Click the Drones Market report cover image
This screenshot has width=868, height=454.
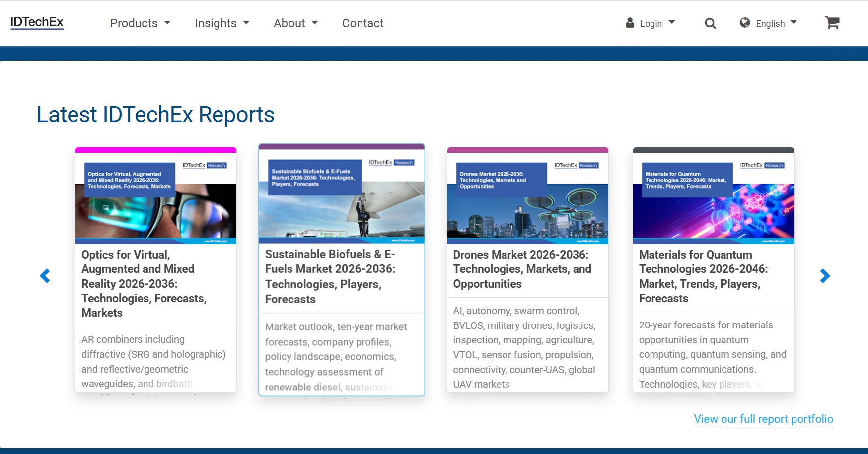(527, 198)
